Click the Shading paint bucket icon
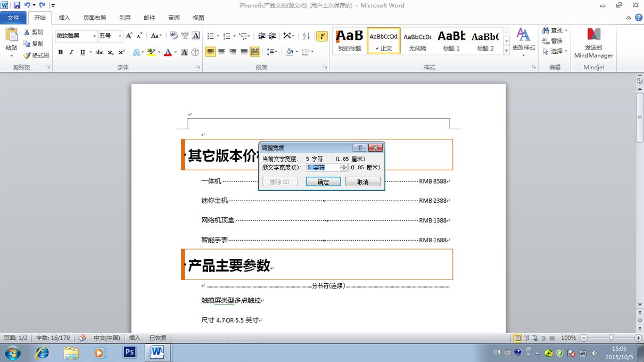The width and height of the screenshot is (644, 362). pos(290,52)
